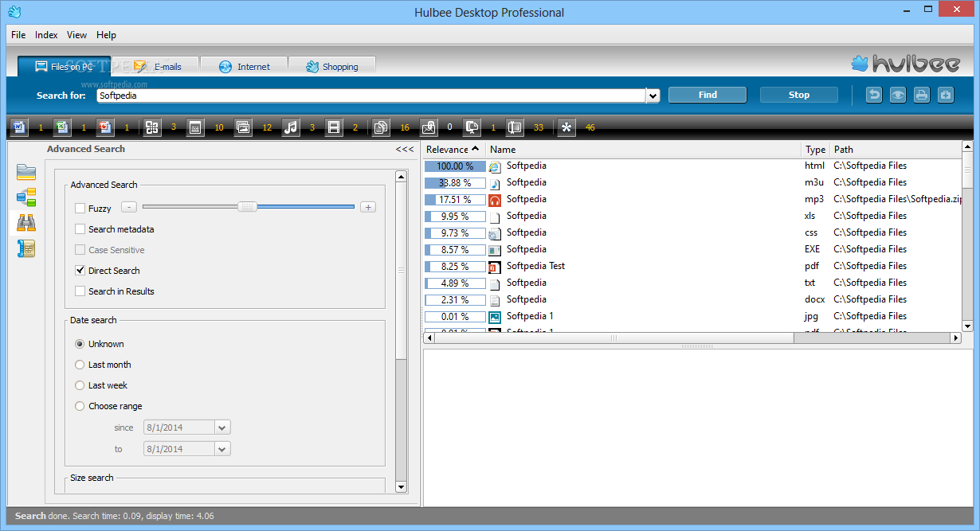
Task: Click the results horizontal scrollbar thumb
Action: click(x=613, y=338)
